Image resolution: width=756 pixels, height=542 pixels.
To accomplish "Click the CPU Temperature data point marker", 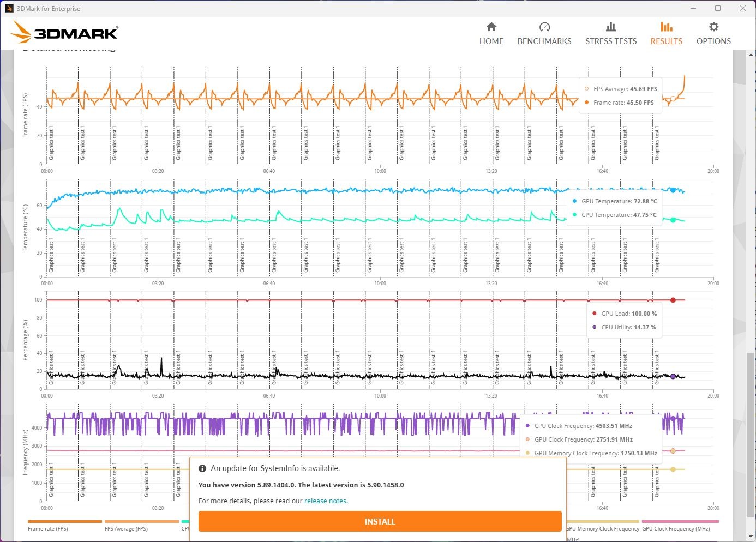I will click(x=673, y=220).
